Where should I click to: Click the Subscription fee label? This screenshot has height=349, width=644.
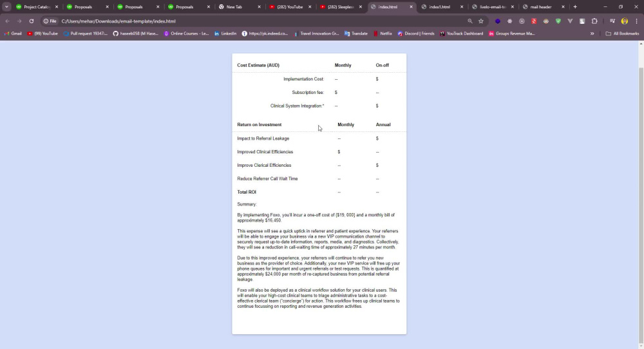point(308,92)
